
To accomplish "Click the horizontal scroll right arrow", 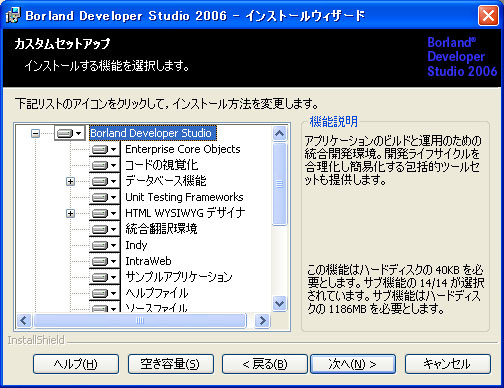I will (x=262, y=321).
